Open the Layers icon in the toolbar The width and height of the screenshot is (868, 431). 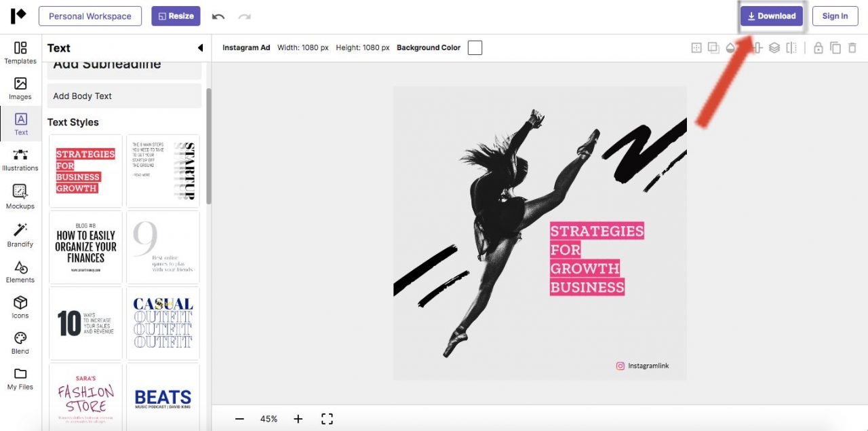click(774, 48)
